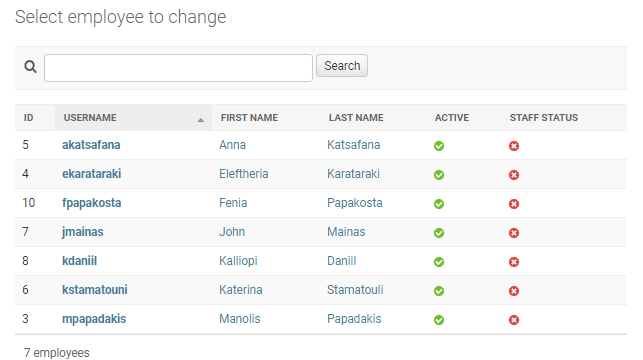The height and width of the screenshot is (360, 643).
Task: Click the red staff status icon for akatsafana
Action: 514,146
